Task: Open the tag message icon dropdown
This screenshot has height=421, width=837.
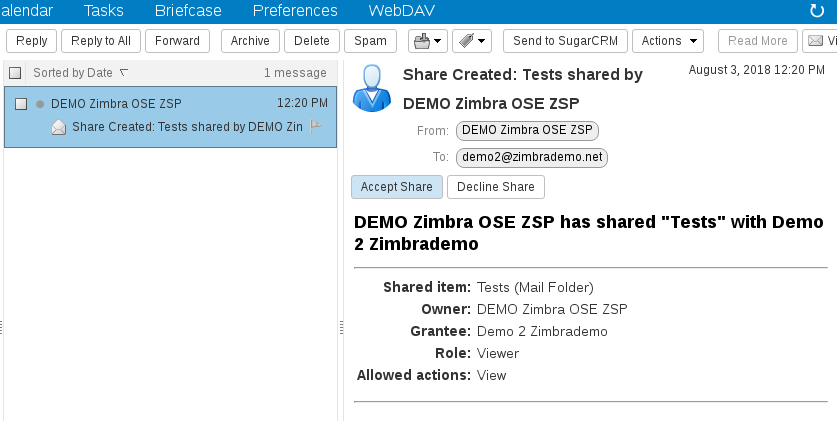Action: (471, 41)
